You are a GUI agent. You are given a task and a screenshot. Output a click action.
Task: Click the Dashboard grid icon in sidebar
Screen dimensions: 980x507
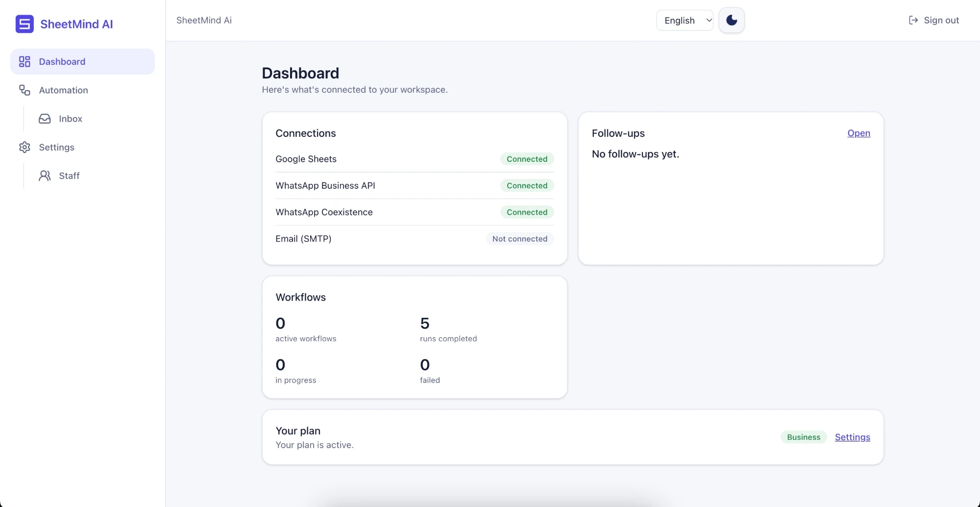24,61
